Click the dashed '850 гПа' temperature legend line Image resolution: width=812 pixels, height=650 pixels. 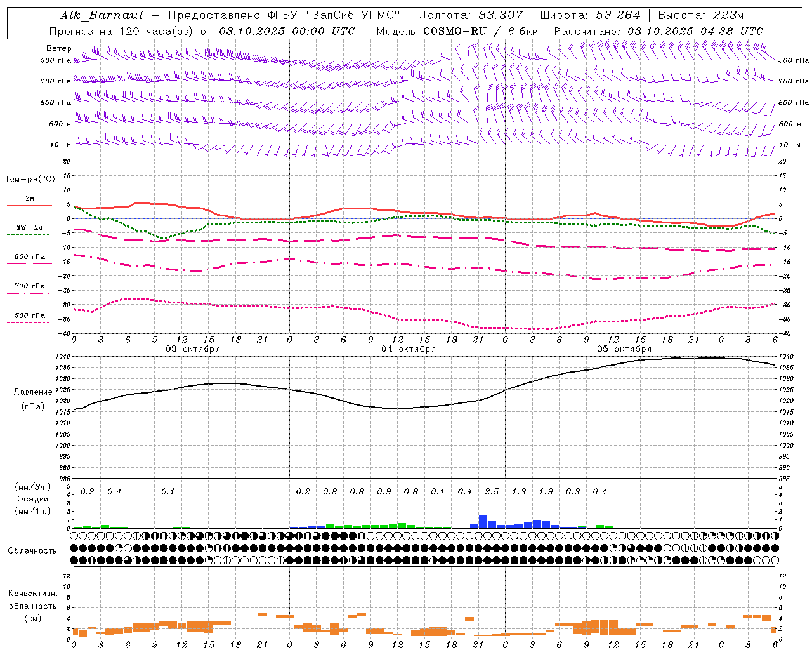[x=29, y=263]
